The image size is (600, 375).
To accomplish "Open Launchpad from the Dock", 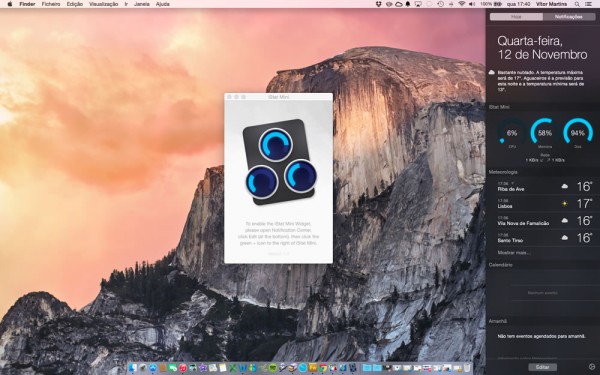I will [x=143, y=368].
